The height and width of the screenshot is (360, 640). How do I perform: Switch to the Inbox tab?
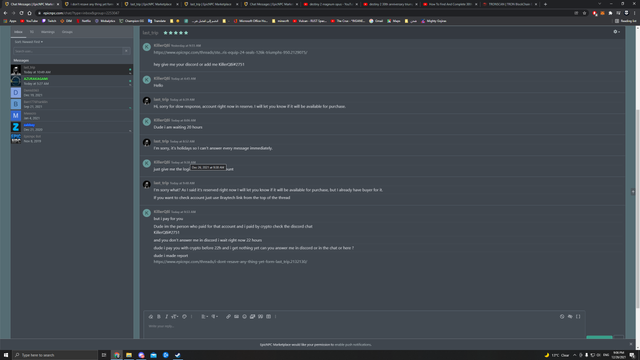point(18,32)
